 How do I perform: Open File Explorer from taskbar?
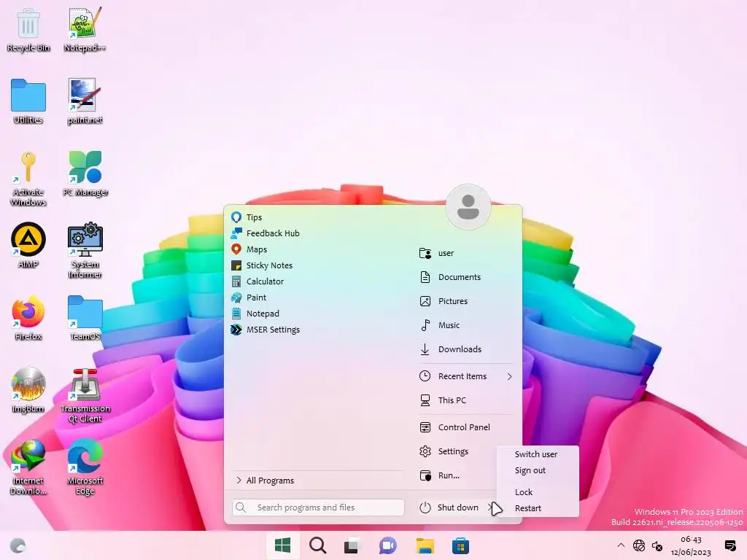click(425, 545)
